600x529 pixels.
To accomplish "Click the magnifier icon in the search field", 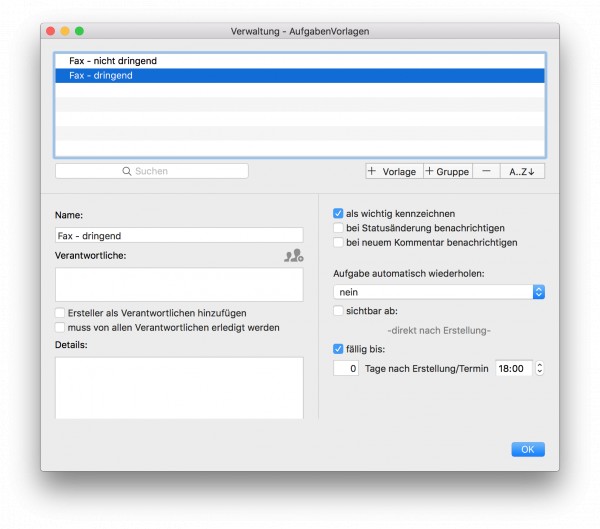I will pos(127,171).
